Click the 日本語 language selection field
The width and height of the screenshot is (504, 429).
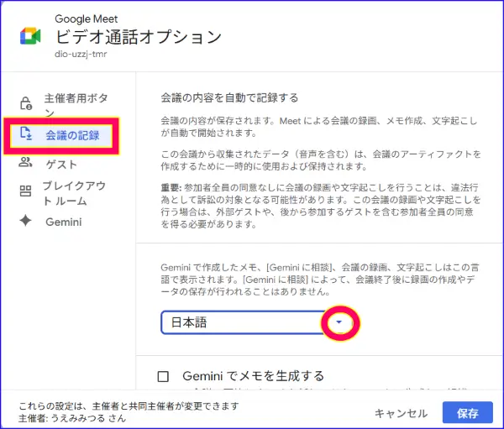tap(256, 322)
